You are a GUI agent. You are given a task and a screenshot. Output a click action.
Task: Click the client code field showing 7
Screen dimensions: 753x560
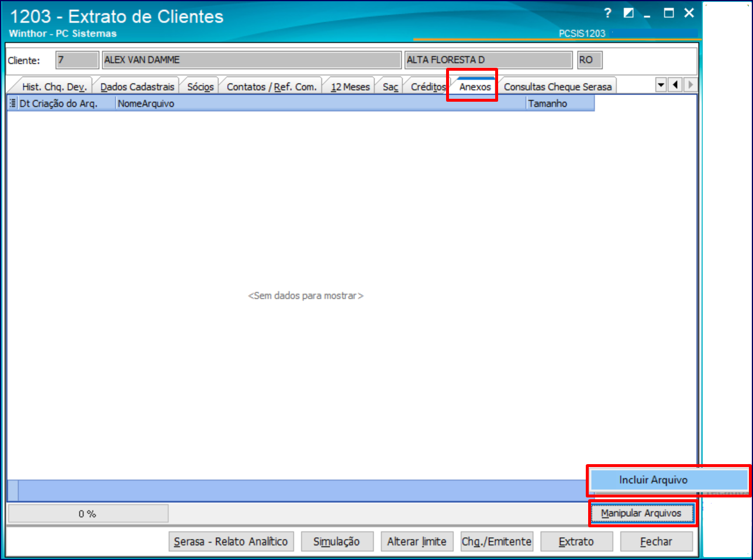click(x=77, y=60)
